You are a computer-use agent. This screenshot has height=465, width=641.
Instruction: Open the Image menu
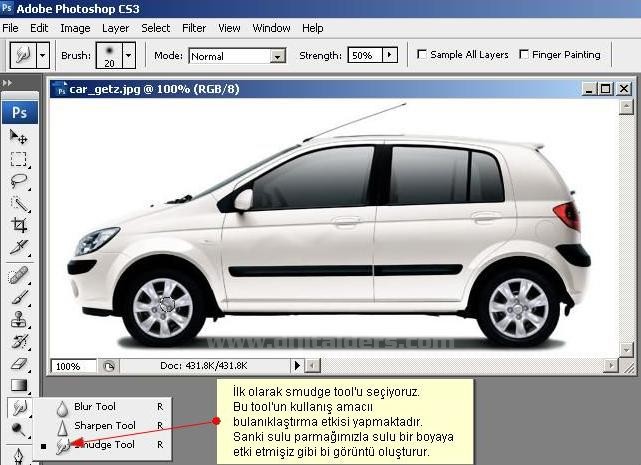pyautogui.click(x=75, y=28)
